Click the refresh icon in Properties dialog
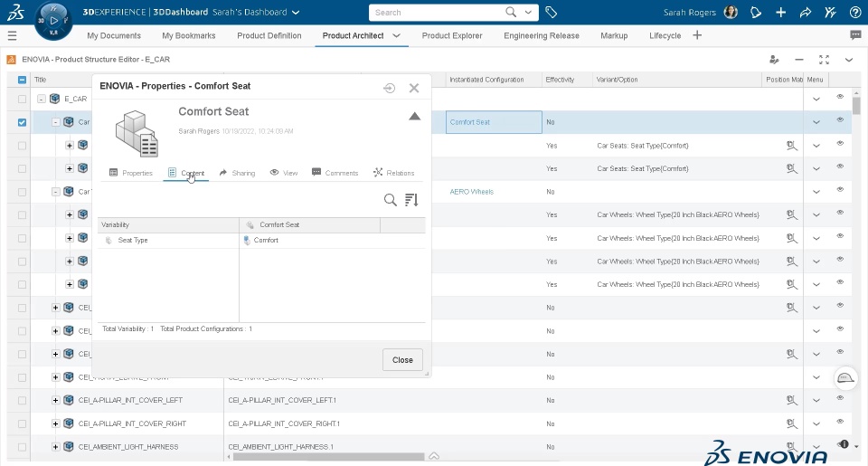Image resolution: width=868 pixels, height=466 pixels. pos(389,88)
